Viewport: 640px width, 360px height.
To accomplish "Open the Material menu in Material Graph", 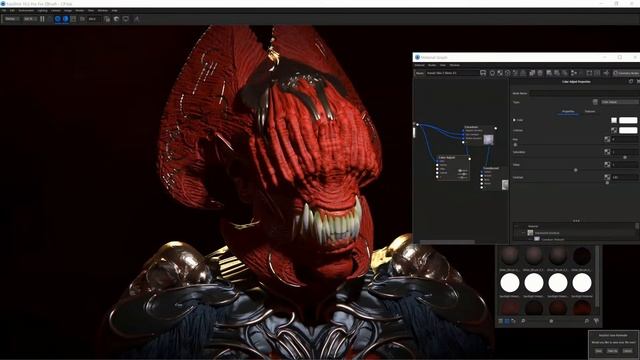I will pyautogui.click(x=420, y=65).
